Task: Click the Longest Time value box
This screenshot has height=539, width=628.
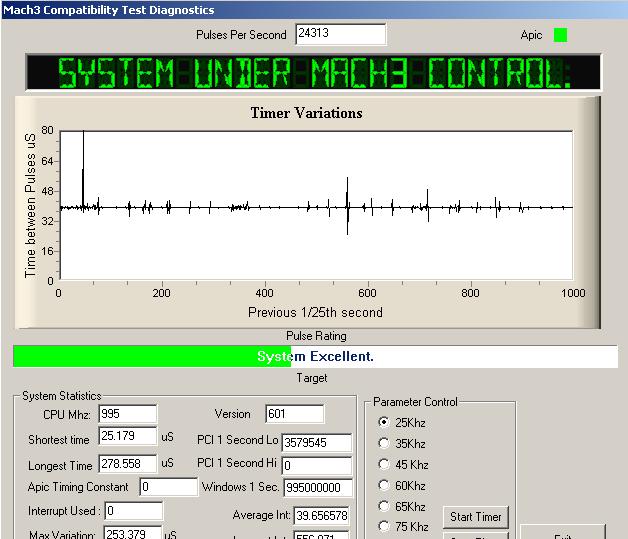Action: [127, 464]
